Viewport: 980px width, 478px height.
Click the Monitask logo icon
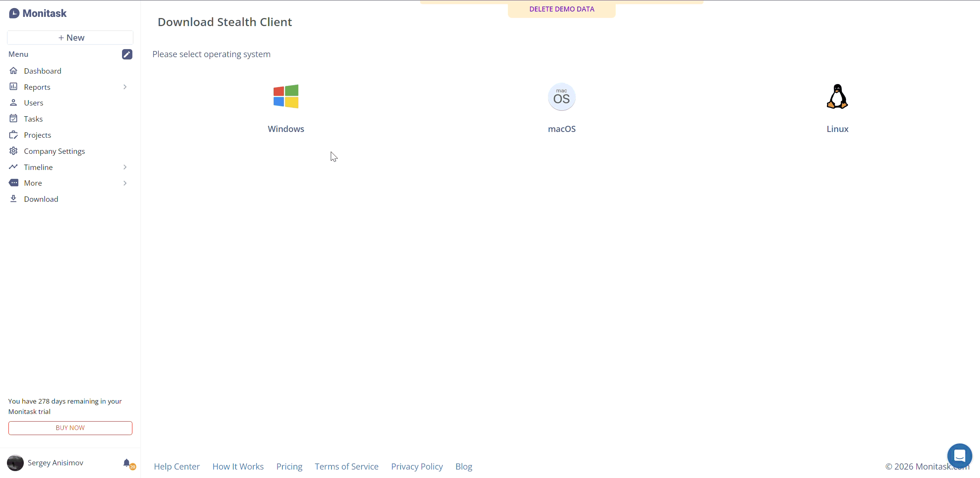pyautogui.click(x=14, y=13)
